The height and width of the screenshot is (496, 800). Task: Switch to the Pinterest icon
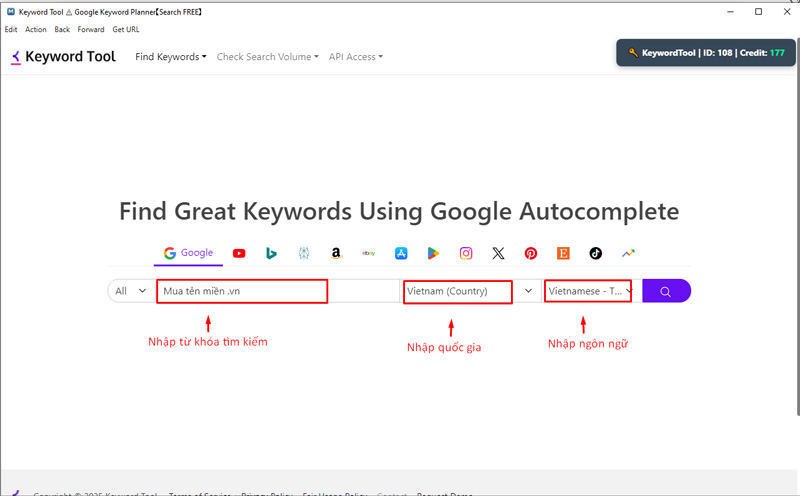531,254
